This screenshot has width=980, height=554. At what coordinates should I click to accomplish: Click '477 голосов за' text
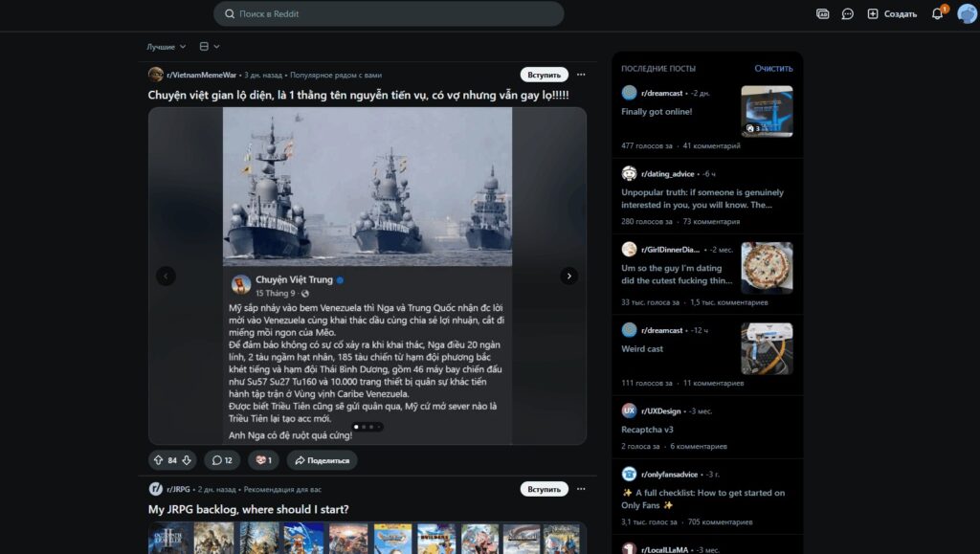coord(647,146)
